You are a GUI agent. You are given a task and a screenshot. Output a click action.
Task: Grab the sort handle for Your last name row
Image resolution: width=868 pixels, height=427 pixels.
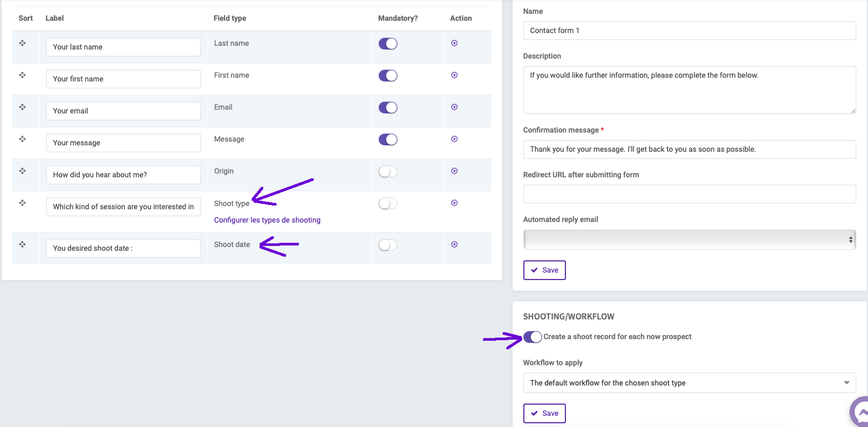tap(22, 43)
